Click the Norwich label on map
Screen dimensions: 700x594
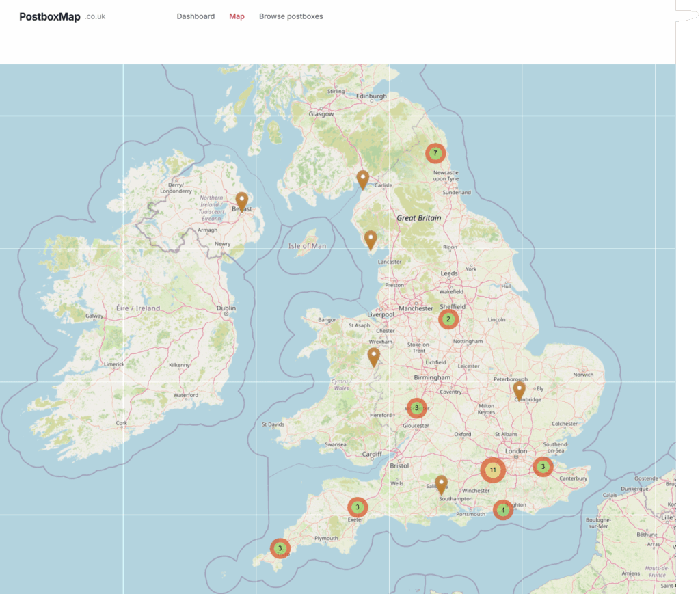click(583, 375)
